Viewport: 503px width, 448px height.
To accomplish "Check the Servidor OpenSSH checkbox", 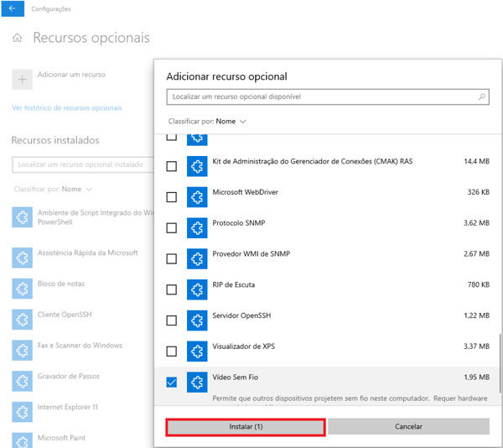I will point(172,320).
